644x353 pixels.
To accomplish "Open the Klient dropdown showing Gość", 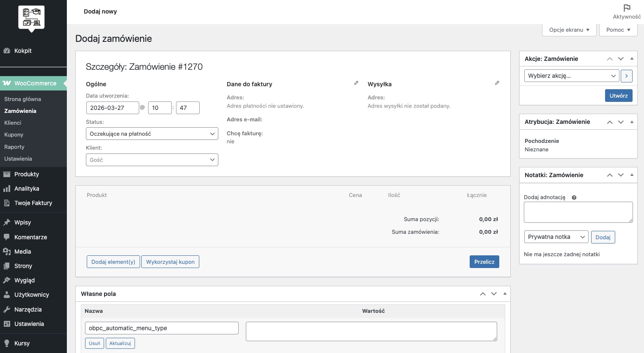I will (152, 160).
